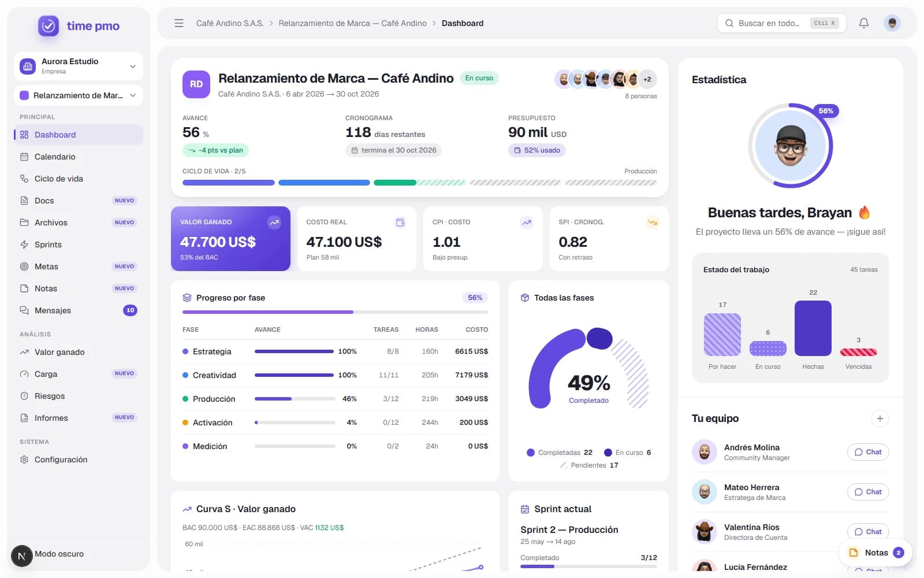This screenshot has width=924, height=578.
Task: Click the time pmo logo icon
Action: [49, 26]
